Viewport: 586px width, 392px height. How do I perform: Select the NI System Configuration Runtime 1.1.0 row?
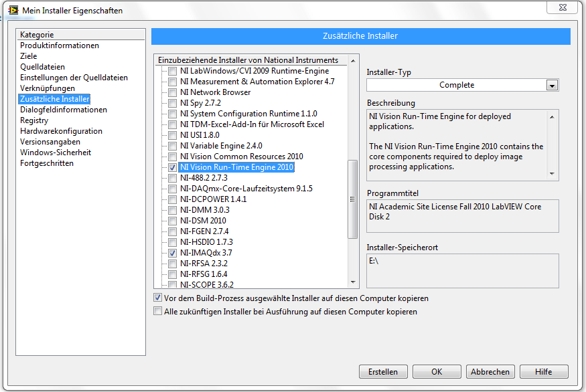[x=248, y=114]
